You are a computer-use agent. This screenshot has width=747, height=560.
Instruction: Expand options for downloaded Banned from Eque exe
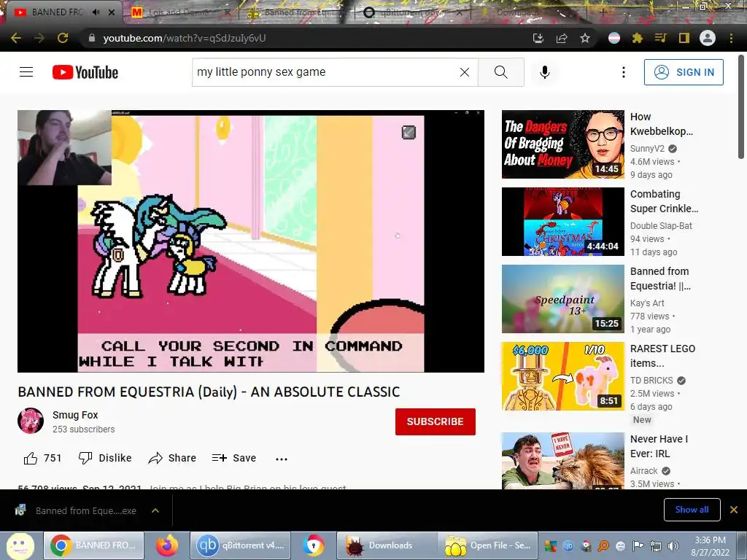155,510
